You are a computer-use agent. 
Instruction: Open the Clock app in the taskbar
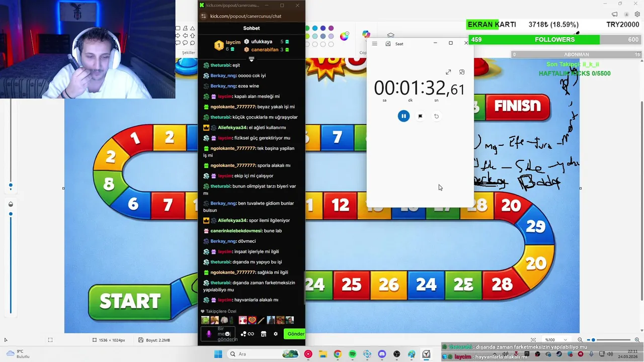(426, 354)
